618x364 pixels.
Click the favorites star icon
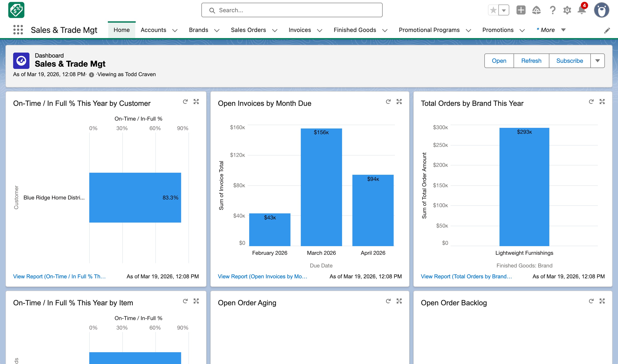[x=493, y=10]
